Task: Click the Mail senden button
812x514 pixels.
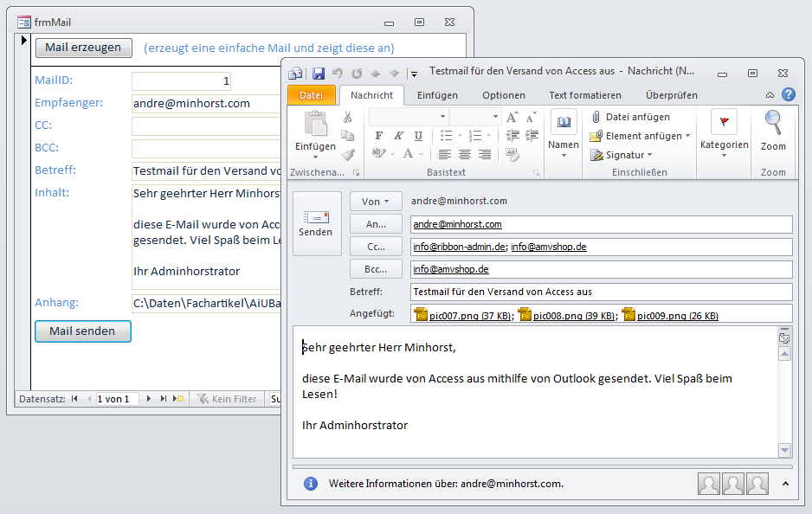Action: point(83,331)
